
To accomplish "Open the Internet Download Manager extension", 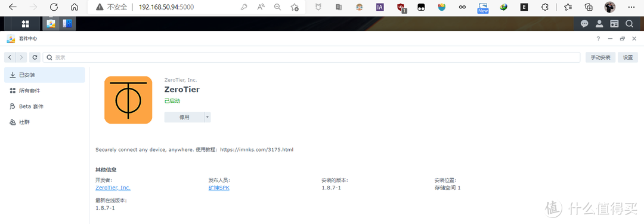I will 503,7.
